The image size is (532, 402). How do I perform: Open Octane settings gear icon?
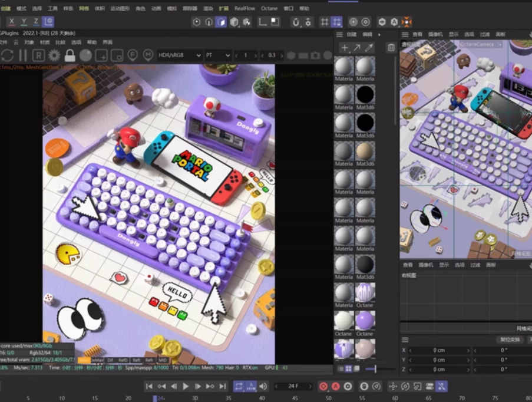click(54, 55)
